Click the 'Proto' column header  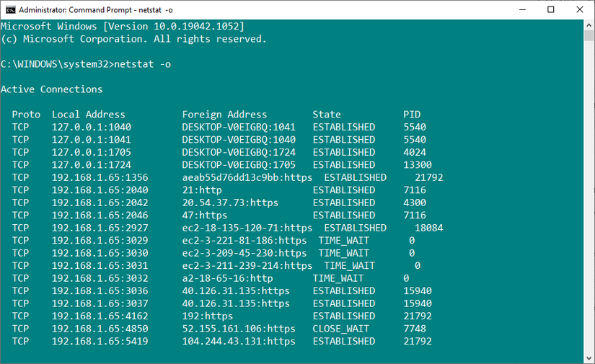tap(26, 115)
